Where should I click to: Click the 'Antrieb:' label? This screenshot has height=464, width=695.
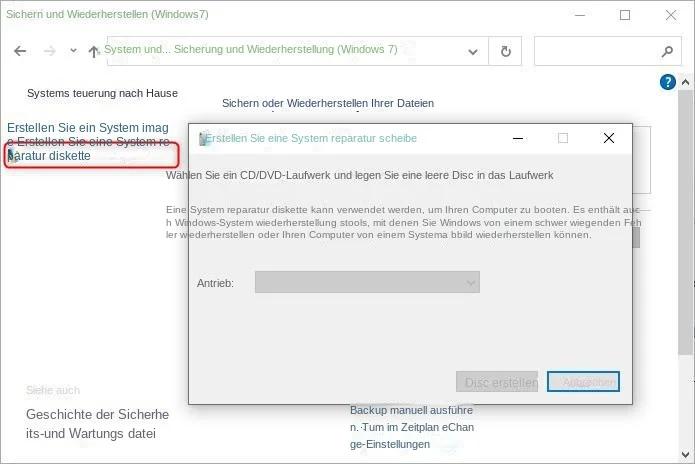(x=215, y=283)
